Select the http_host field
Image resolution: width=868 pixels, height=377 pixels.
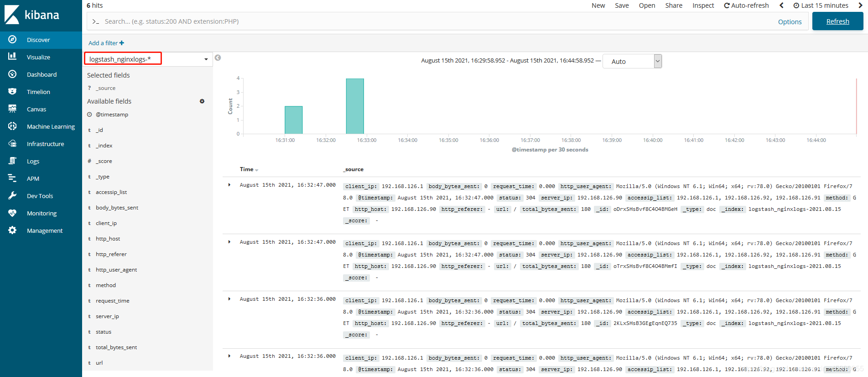pos(108,239)
